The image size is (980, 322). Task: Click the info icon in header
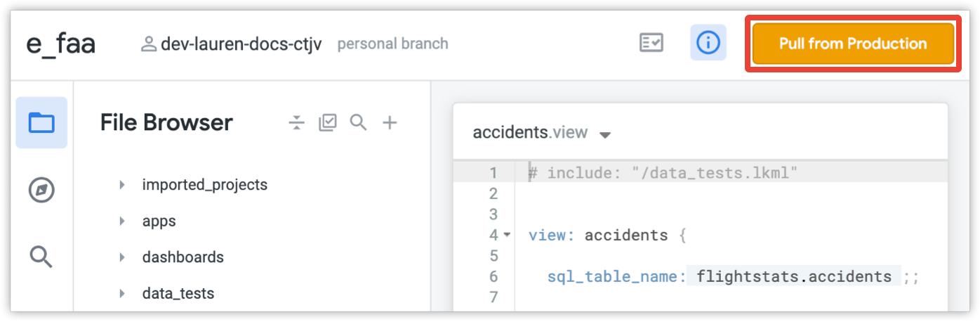(x=708, y=43)
